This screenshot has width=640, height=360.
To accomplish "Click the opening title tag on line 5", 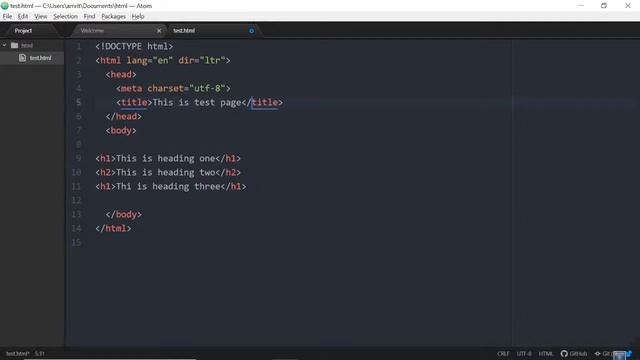I will (134, 102).
